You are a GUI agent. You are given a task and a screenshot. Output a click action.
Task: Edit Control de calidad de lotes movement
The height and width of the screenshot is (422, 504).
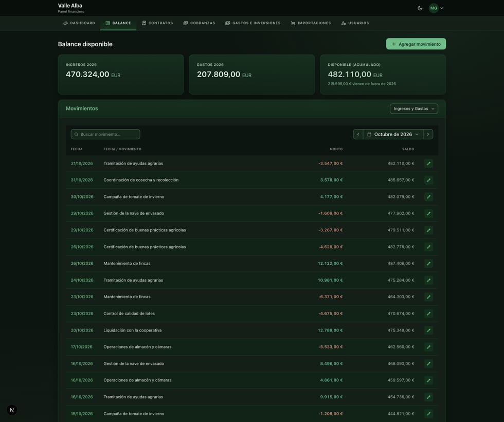(x=428, y=314)
